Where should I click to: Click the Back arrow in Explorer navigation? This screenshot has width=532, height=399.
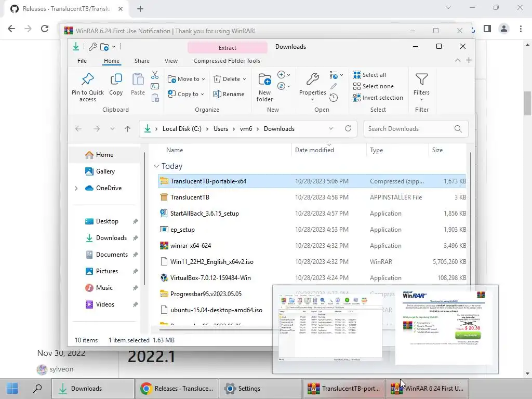pos(78,129)
